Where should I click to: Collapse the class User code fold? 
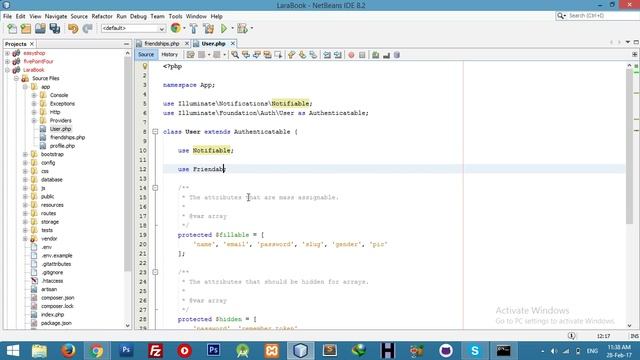point(155,131)
